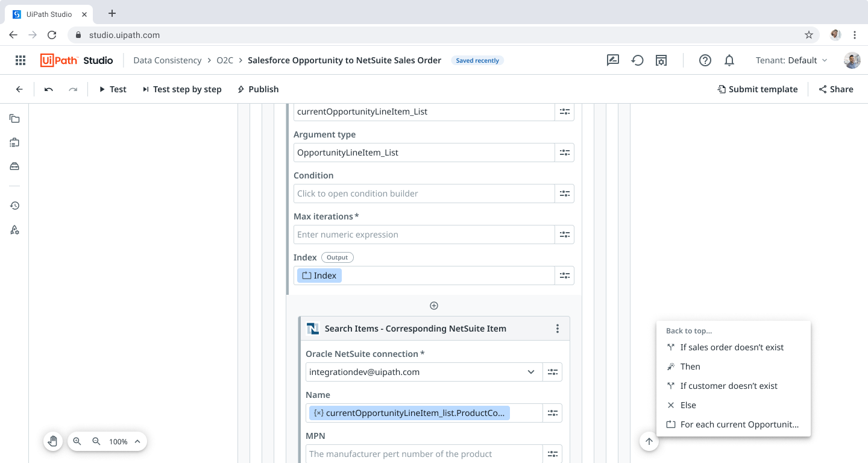Open the activities briefcase sidebar icon
868x463 pixels.
point(14,143)
